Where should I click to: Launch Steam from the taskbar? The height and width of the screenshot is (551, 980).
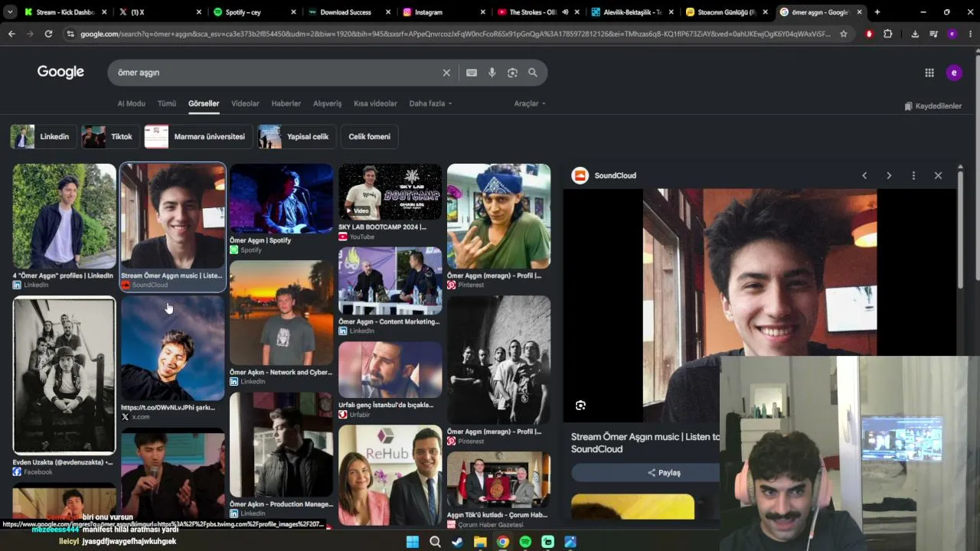click(x=458, y=542)
